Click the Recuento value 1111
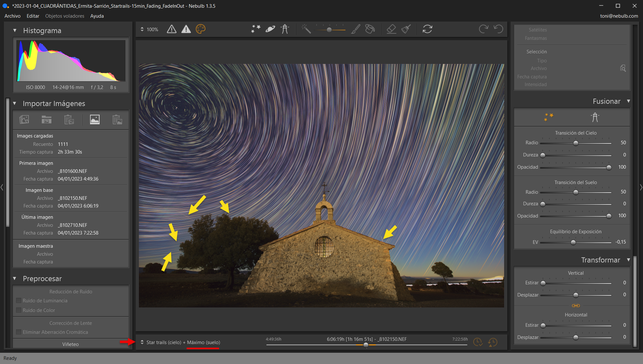 tap(63, 144)
